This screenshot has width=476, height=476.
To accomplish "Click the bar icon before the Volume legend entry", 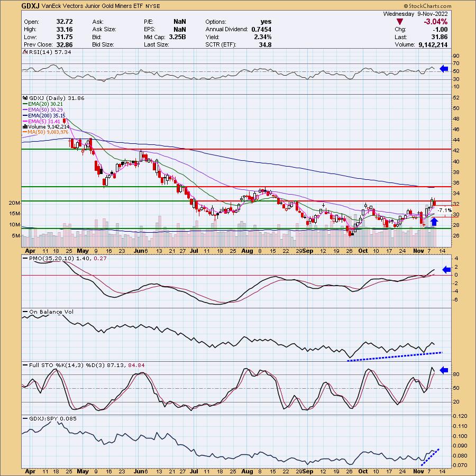I will [x=25, y=127].
